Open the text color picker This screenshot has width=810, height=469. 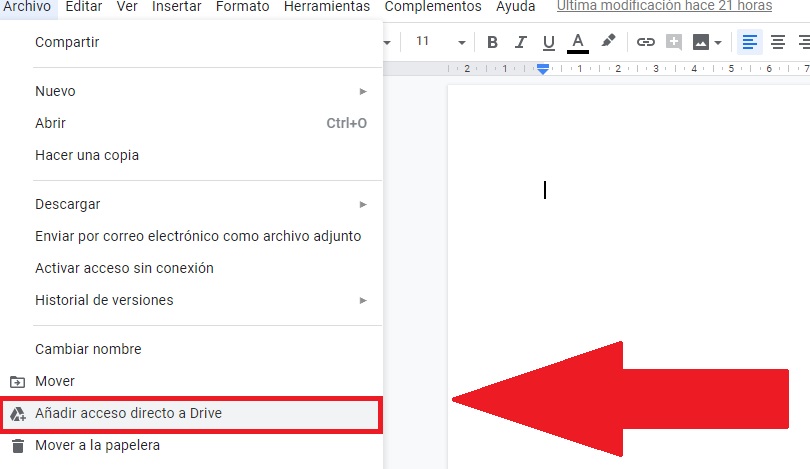point(578,42)
